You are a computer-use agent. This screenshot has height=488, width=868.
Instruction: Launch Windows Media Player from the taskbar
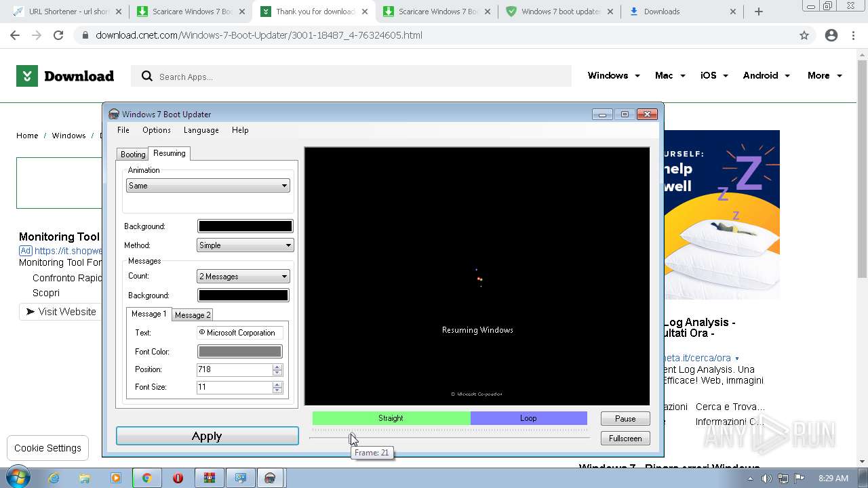[116, 478]
